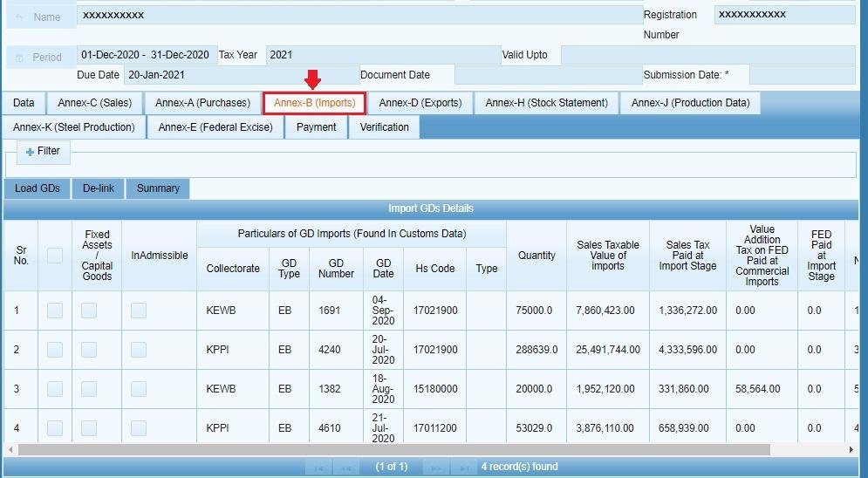Viewport: 868px width, 478px height.
Task: Click the Registration Number field
Action: [x=784, y=15]
